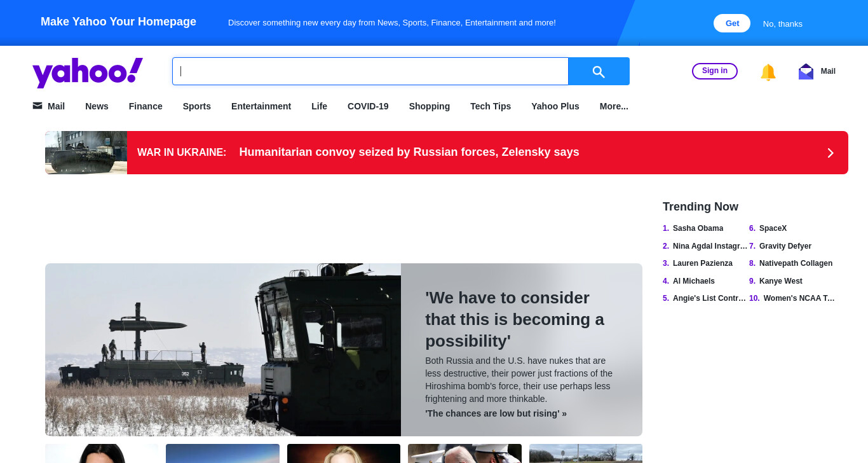Select trending topic Angie's List Contractors
The image size is (868, 463).
(709, 298)
